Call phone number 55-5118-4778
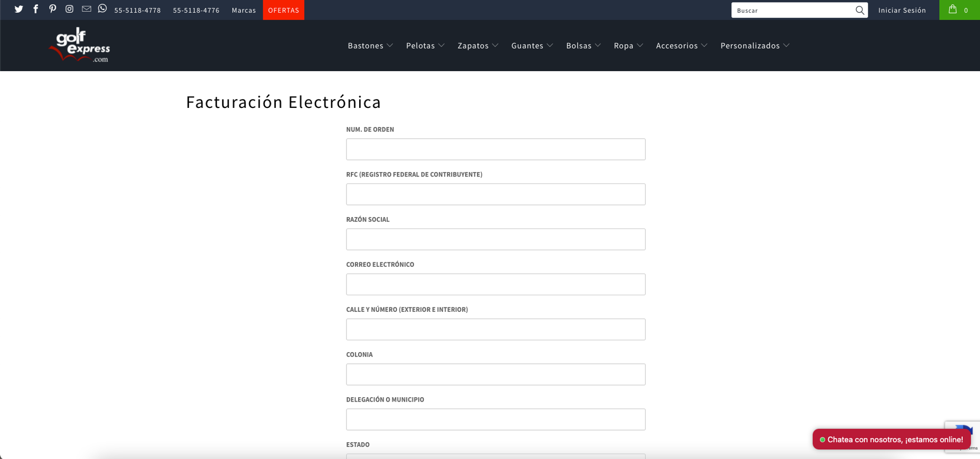Image resolution: width=980 pixels, height=459 pixels. click(137, 10)
